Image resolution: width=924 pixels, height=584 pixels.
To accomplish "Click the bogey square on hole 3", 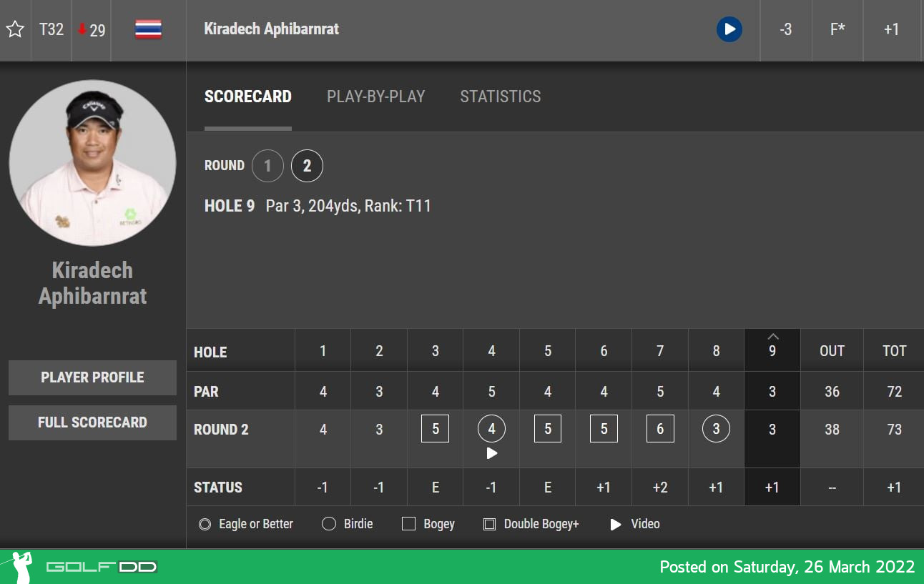I will tap(435, 430).
